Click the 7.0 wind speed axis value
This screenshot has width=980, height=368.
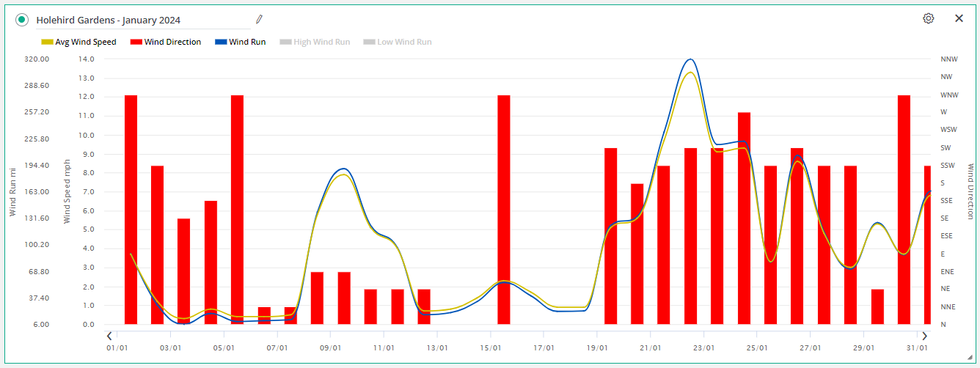click(88, 192)
